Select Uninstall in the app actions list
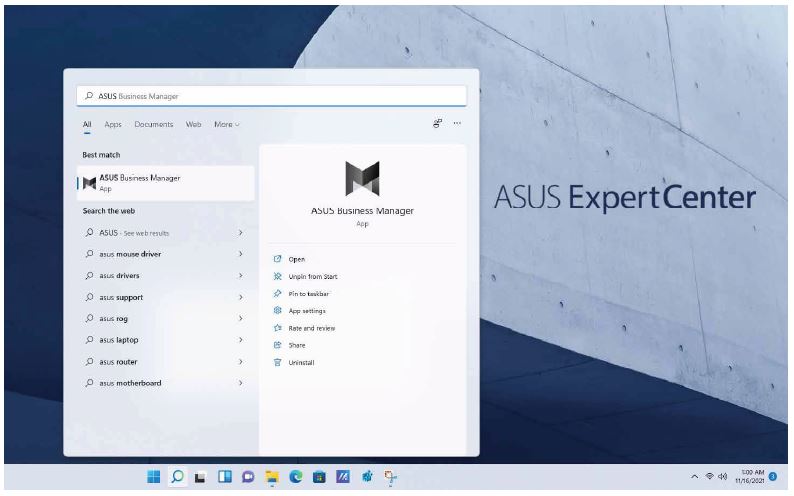 [x=301, y=362]
